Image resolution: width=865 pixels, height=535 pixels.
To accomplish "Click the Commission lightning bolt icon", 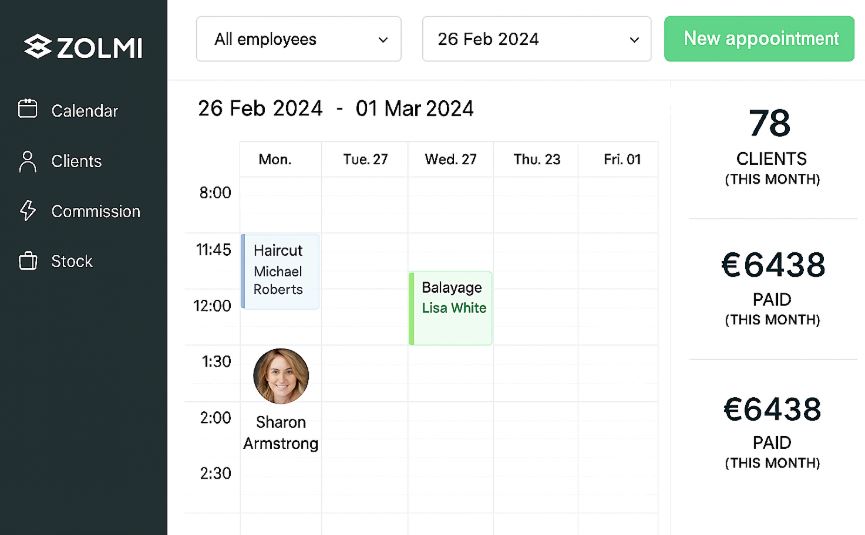I will 28,211.
